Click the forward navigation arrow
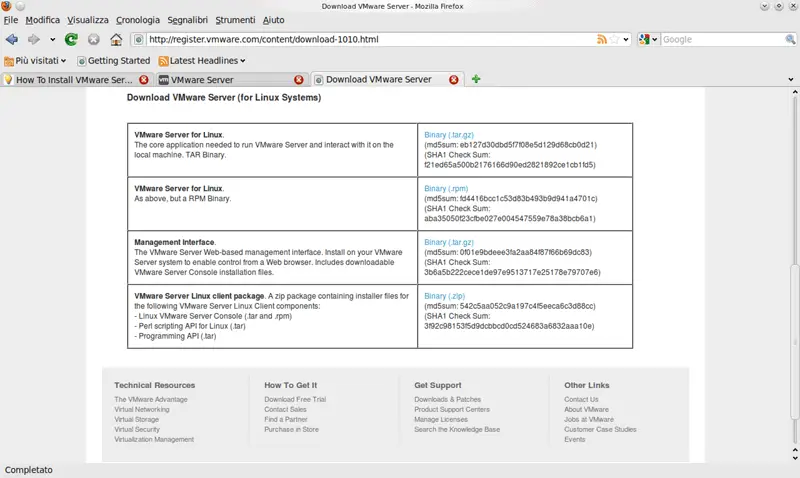 (34, 39)
